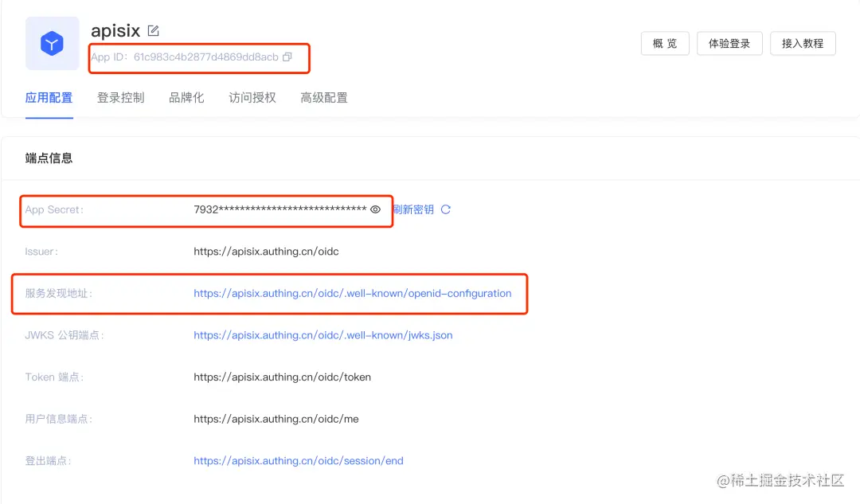Select the user info URL oidc/me
Image resolution: width=860 pixels, height=504 pixels.
click(x=276, y=419)
